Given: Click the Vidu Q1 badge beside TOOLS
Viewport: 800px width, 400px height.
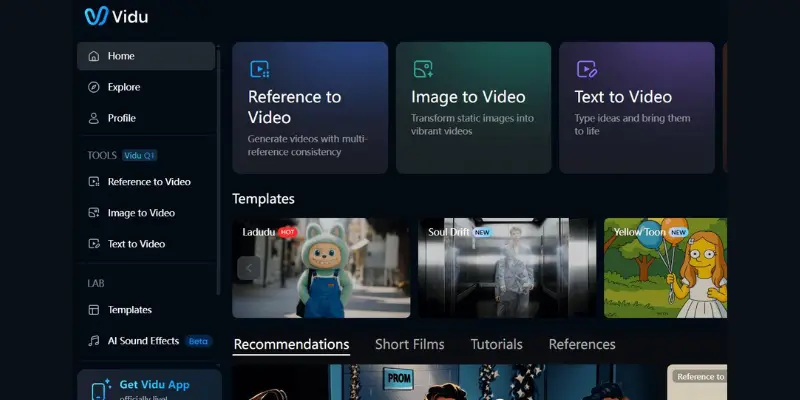Looking at the screenshot, I should (x=139, y=156).
